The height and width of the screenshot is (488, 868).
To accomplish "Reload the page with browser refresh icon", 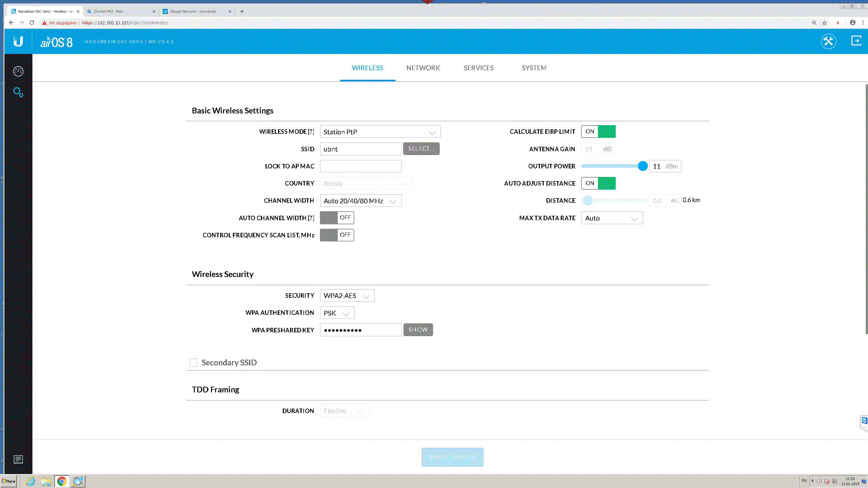I will pos(32,23).
